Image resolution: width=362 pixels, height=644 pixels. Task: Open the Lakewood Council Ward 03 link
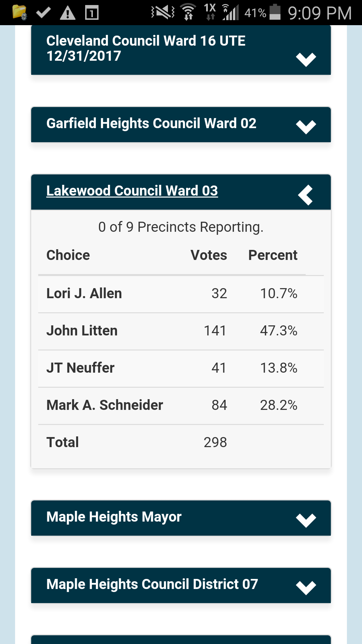click(132, 191)
